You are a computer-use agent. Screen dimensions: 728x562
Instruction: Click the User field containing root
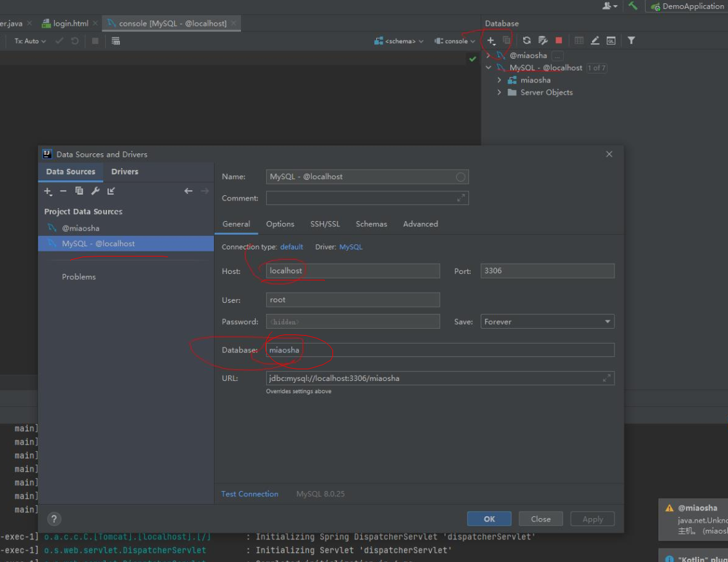pos(353,300)
